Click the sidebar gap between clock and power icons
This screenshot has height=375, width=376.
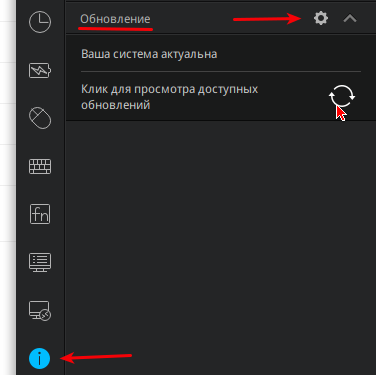click(40, 48)
